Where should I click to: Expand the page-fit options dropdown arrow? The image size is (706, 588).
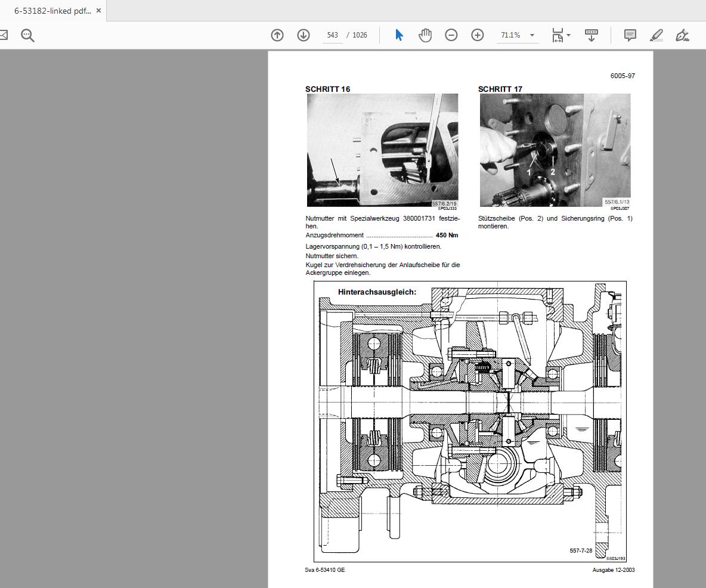[568, 35]
